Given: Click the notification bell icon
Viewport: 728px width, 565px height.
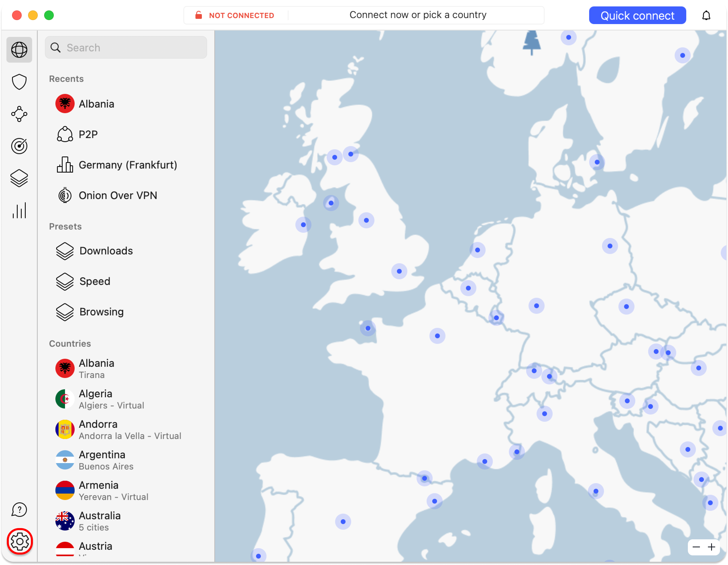Looking at the screenshot, I should [x=706, y=15].
